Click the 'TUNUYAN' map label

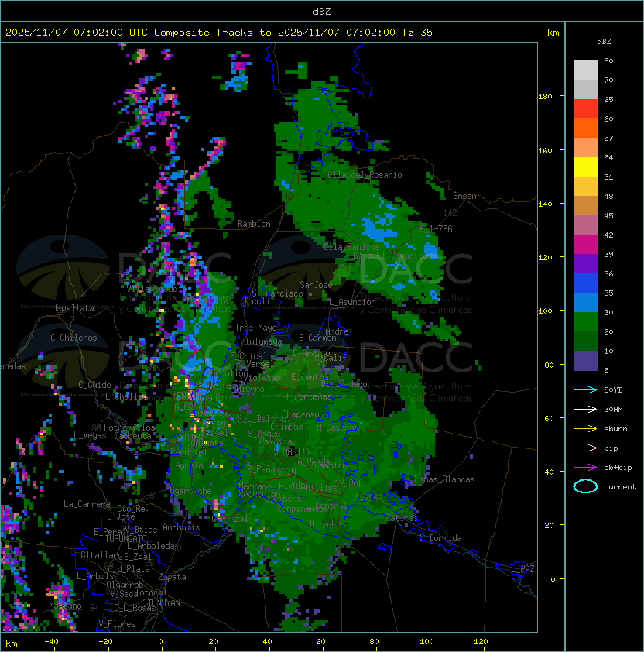point(164,603)
